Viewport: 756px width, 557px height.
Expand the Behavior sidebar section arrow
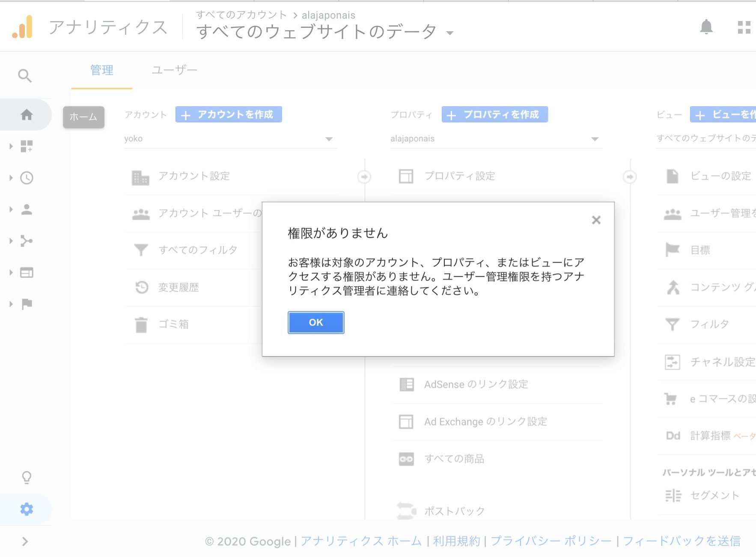(x=11, y=273)
